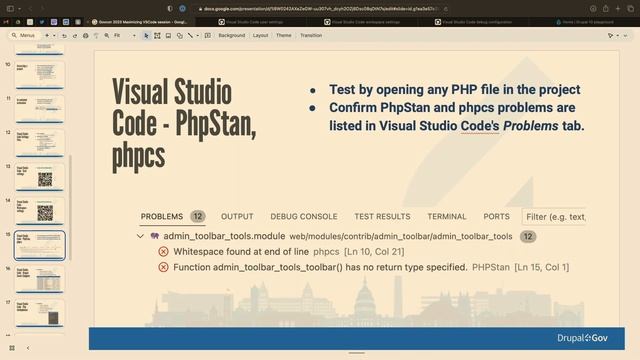Viewport: 640px width, 360px height.
Task: Select slide 10 thumbnail
Action: [40, 75]
